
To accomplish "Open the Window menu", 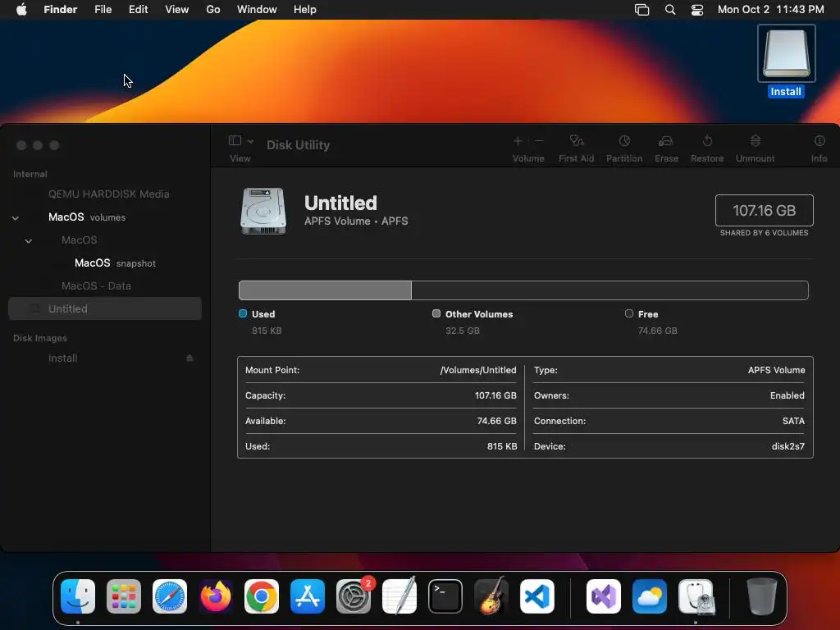I will click(x=257, y=10).
